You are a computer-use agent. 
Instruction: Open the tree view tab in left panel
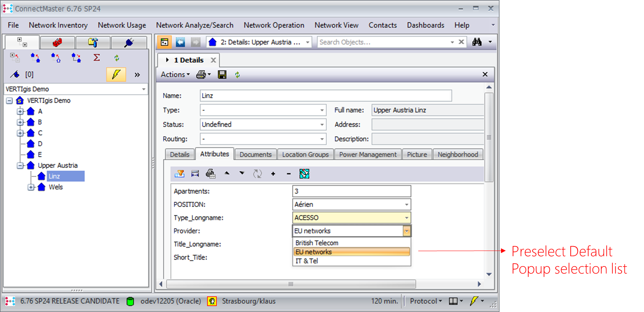pyautogui.click(x=22, y=42)
